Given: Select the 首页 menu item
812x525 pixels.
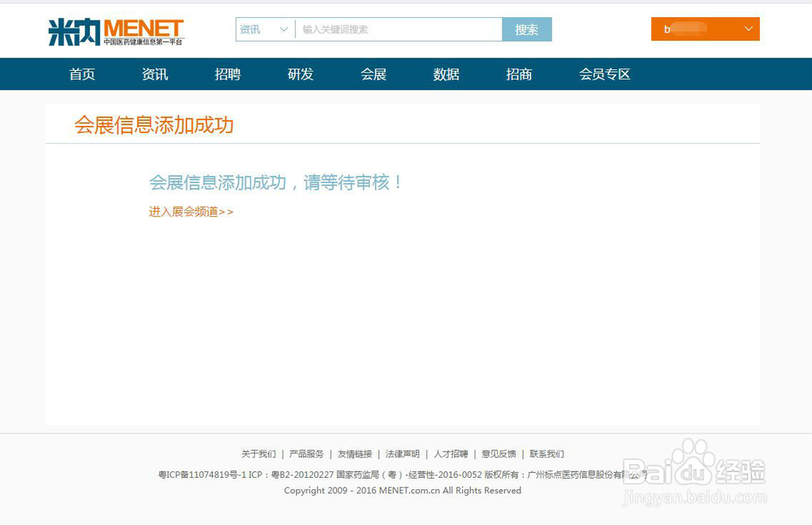Looking at the screenshot, I should click(81, 74).
